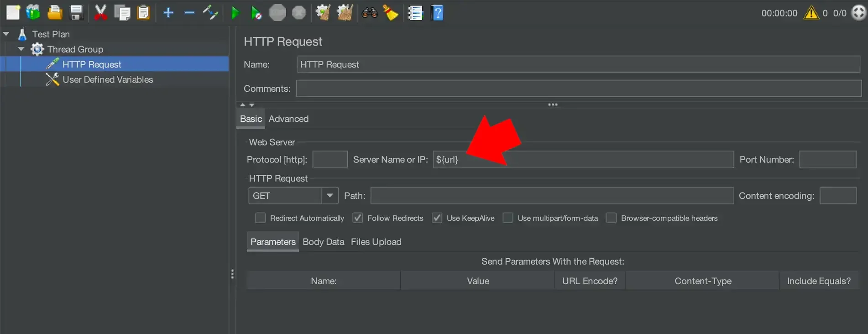Start the test with green play icon

235,13
